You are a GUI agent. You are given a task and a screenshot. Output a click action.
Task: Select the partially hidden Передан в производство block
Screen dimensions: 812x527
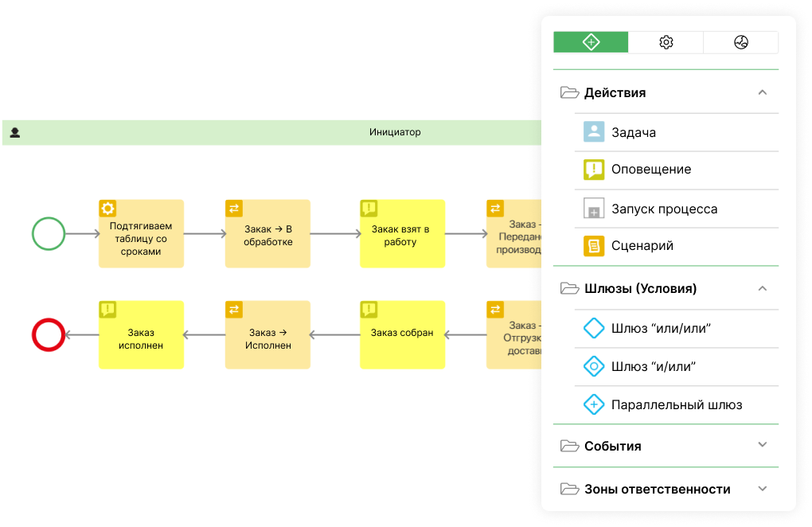[513, 233]
